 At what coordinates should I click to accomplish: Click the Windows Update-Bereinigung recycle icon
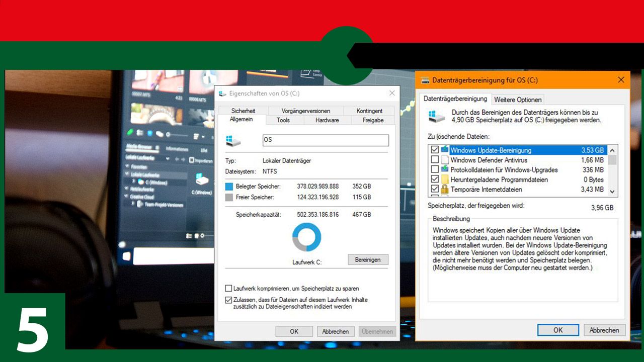pos(445,150)
